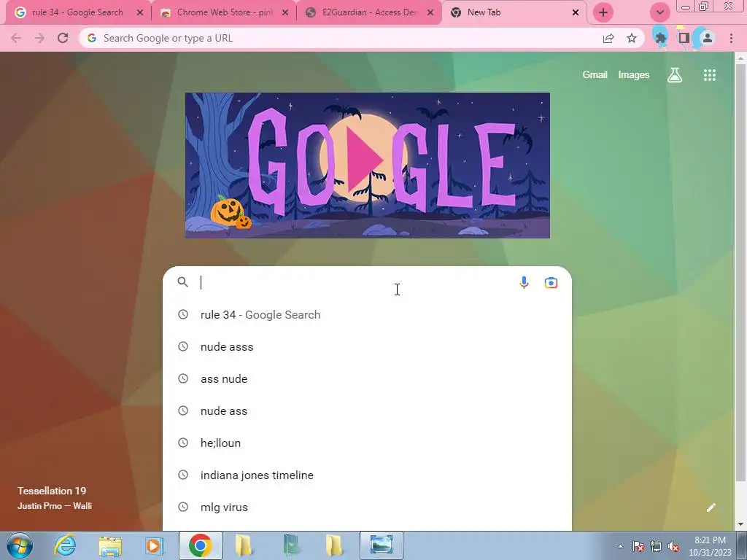The width and height of the screenshot is (747, 560).
Task: Expand the tab search dropdown arrow
Action: (x=660, y=12)
